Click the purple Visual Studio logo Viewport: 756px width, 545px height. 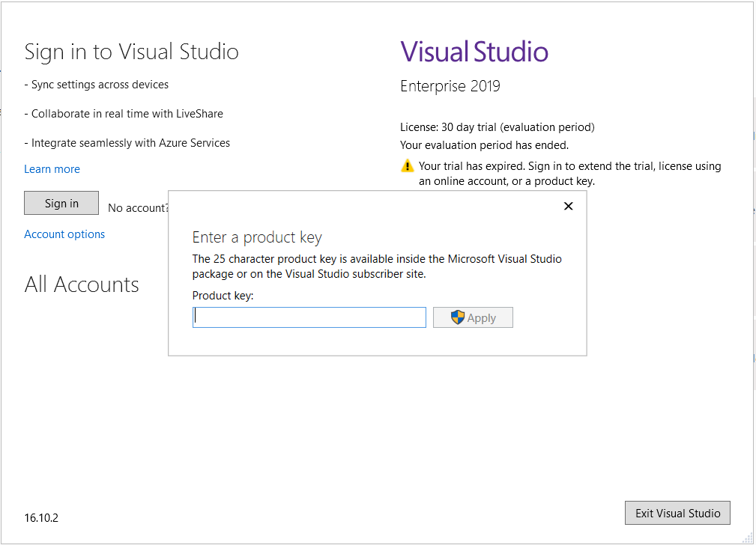474,51
